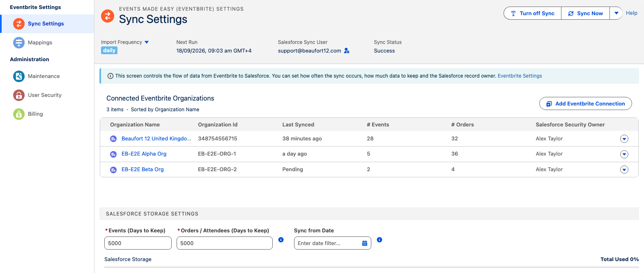Click the Next Run date 18/09/2026 value
The image size is (644, 273).
[214, 51]
